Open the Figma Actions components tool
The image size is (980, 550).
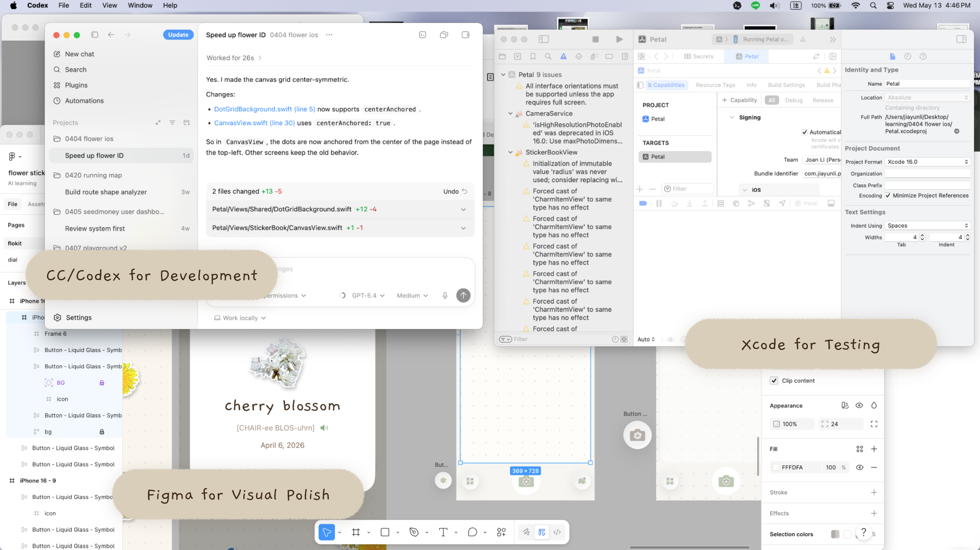point(501,532)
